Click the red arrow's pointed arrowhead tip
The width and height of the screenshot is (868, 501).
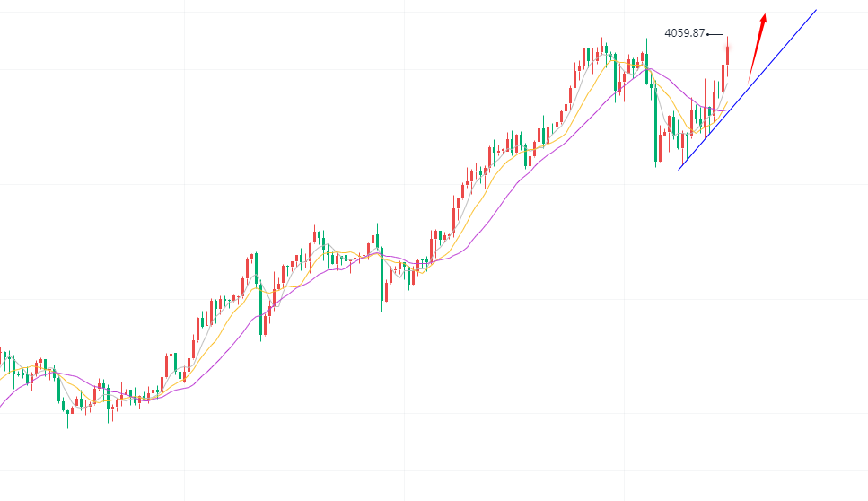tap(764, 14)
